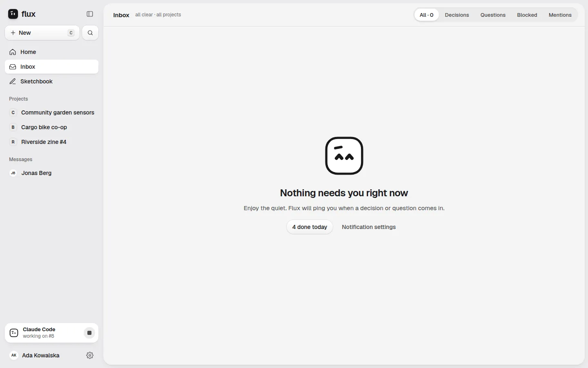Screen dimensions: 588x368
Task: Open Sketchbook in sidebar
Action: click(51, 81)
